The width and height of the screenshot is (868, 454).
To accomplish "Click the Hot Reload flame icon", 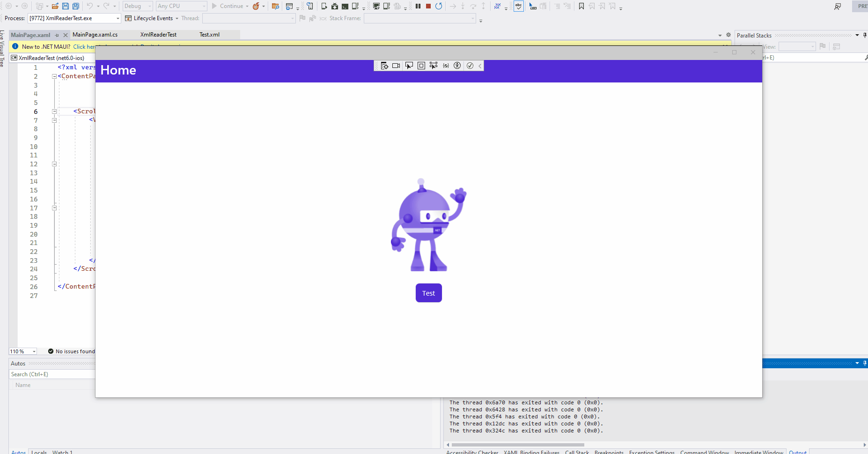I will (256, 6).
